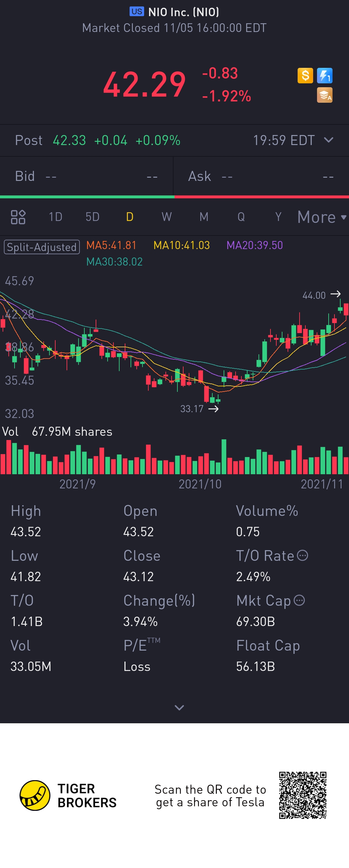Tap the US market flag badge
This screenshot has width=349, height=868.
click(x=137, y=12)
